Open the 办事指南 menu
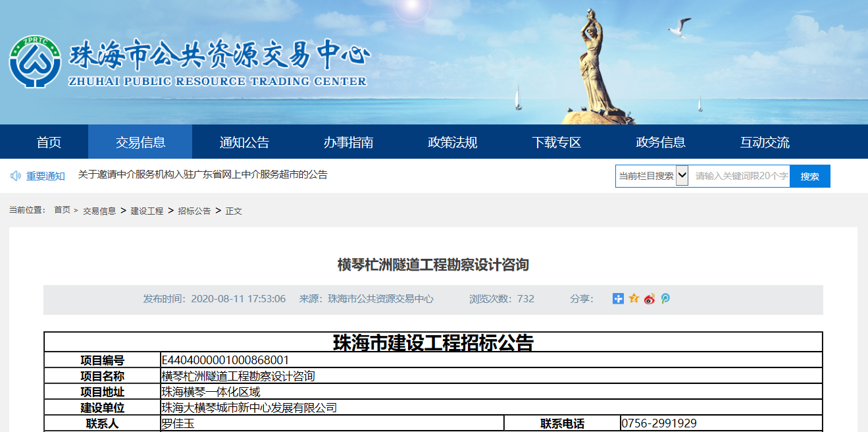 348,142
